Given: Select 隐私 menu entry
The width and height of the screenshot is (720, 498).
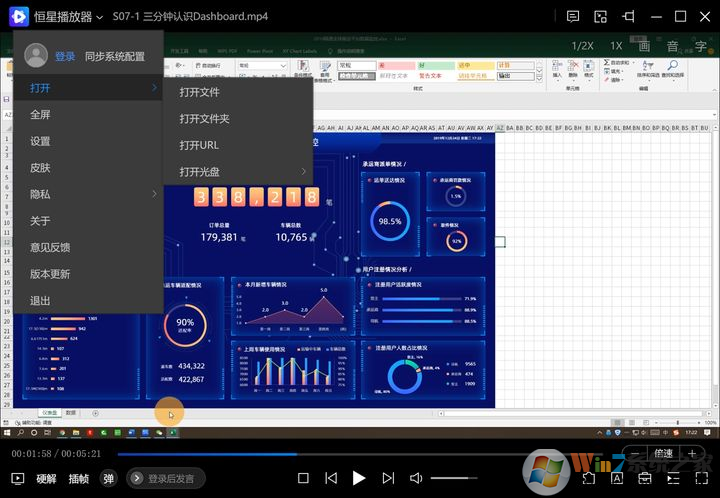Looking at the screenshot, I should 88,194.
